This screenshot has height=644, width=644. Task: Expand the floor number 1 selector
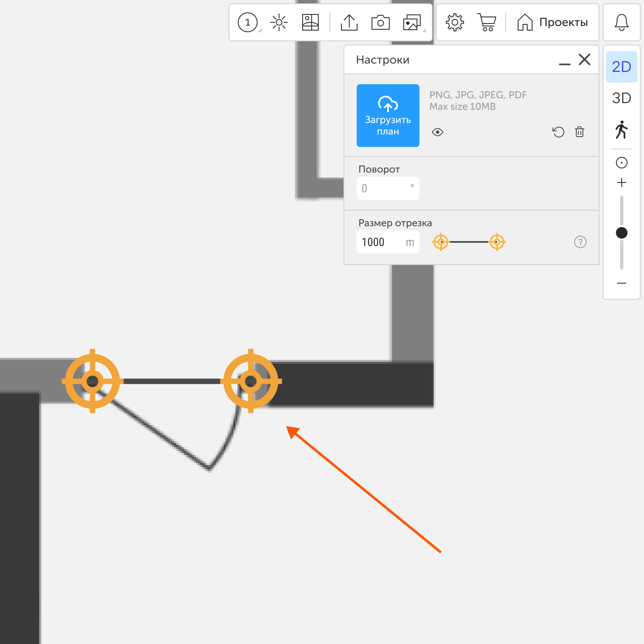click(x=248, y=22)
